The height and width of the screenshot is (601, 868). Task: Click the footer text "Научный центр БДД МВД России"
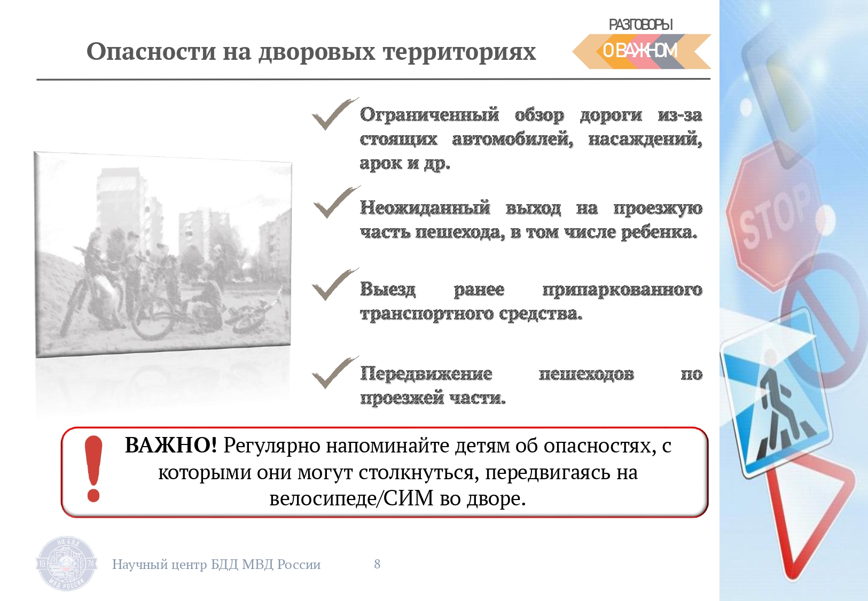pyautogui.click(x=216, y=564)
